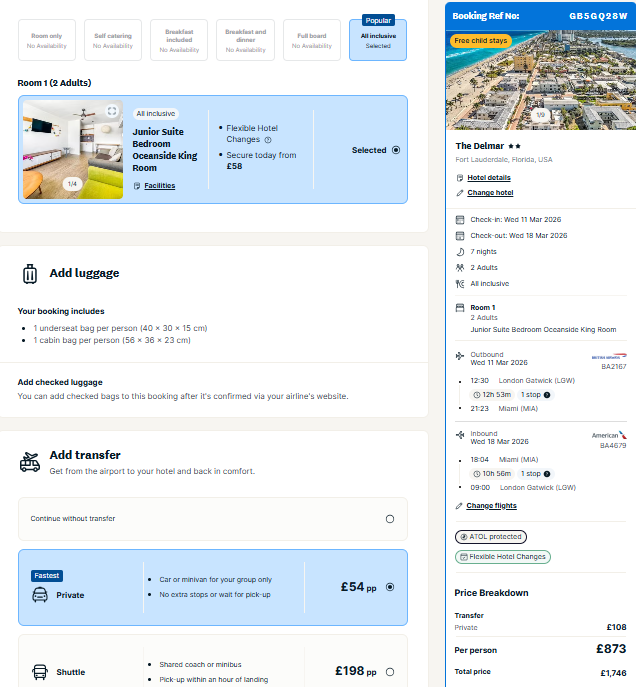The width and height of the screenshot is (636, 687).
Task: Click the Check-in calendar icon
Action: click(460, 220)
